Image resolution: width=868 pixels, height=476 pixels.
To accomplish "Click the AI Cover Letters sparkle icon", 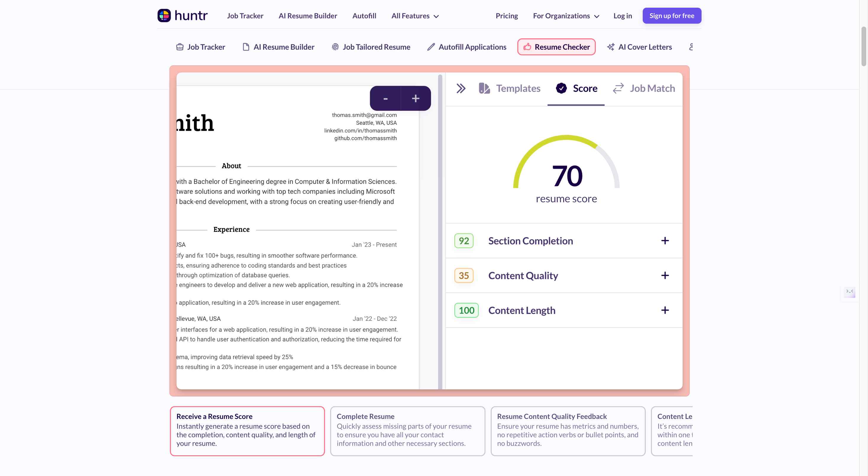I will click(610, 47).
